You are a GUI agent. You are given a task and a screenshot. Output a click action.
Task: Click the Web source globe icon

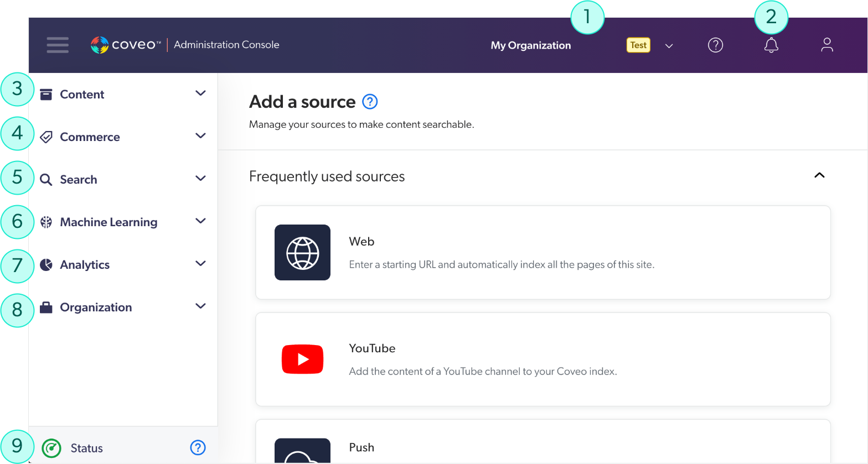click(x=302, y=252)
